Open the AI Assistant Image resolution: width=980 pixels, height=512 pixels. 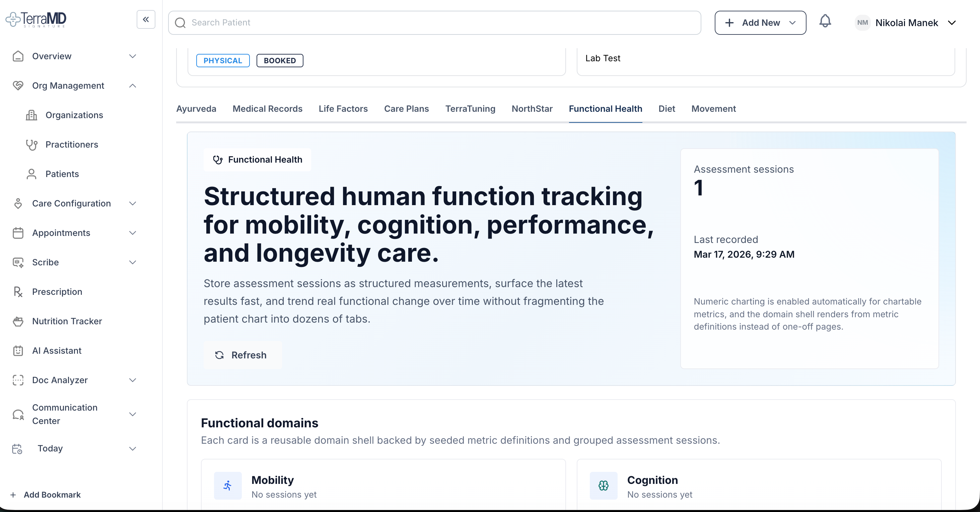click(x=57, y=350)
